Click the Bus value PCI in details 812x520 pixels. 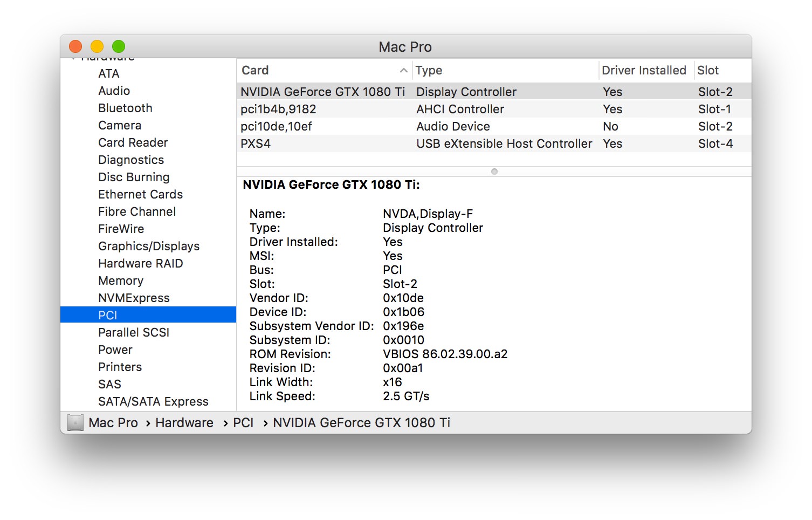click(x=393, y=270)
